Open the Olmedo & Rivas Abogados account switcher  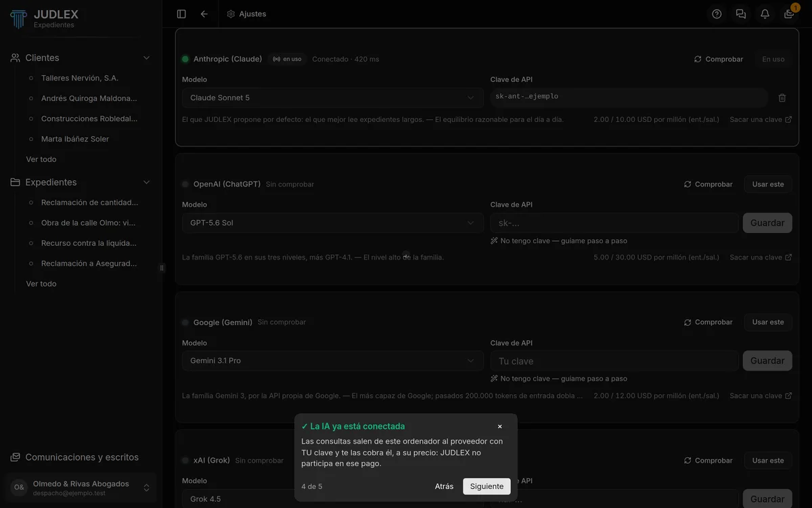[81, 487]
